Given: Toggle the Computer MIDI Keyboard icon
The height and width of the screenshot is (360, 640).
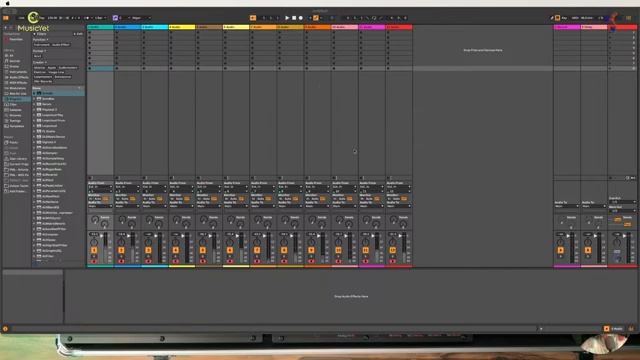Looking at the screenshot, I should click(x=558, y=18).
